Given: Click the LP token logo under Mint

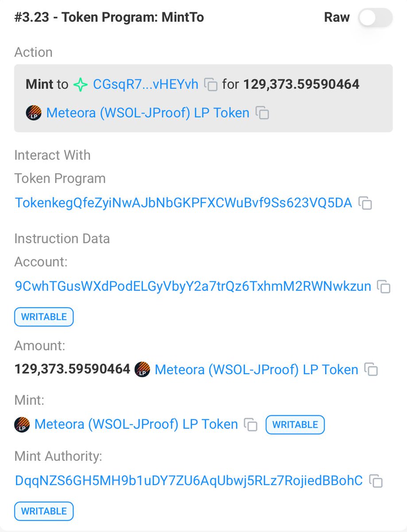Looking at the screenshot, I should coord(22,424).
